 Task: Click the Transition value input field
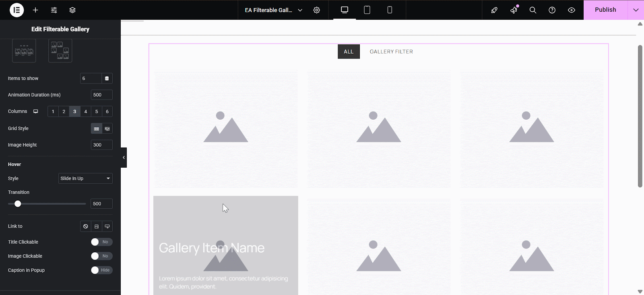101,204
